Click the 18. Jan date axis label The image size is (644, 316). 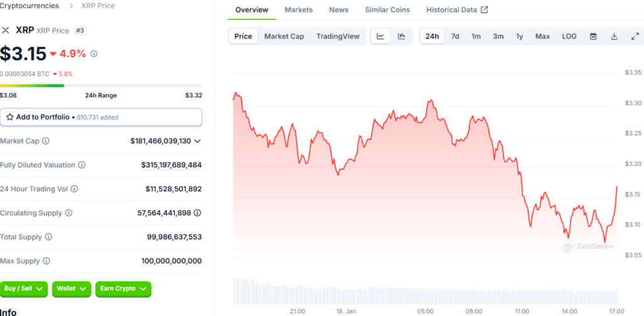click(345, 311)
